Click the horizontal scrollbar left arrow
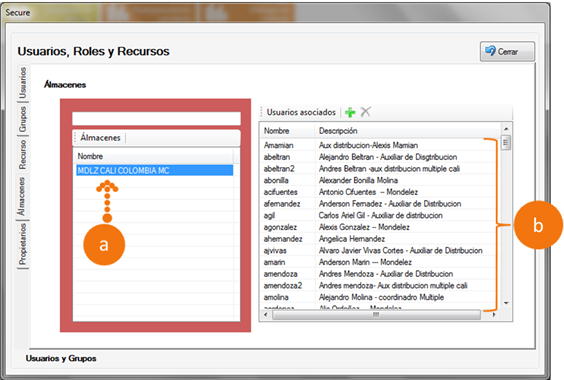The image size is (564, 380). (266, 315)
